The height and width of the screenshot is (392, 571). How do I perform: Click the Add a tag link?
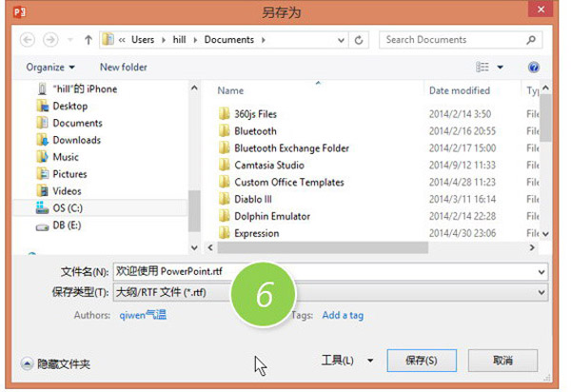pyautogui.click(x=344, y=315)
